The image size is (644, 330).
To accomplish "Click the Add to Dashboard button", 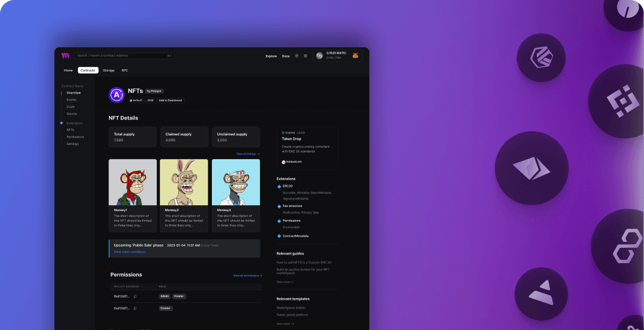I will click(170, 101).
